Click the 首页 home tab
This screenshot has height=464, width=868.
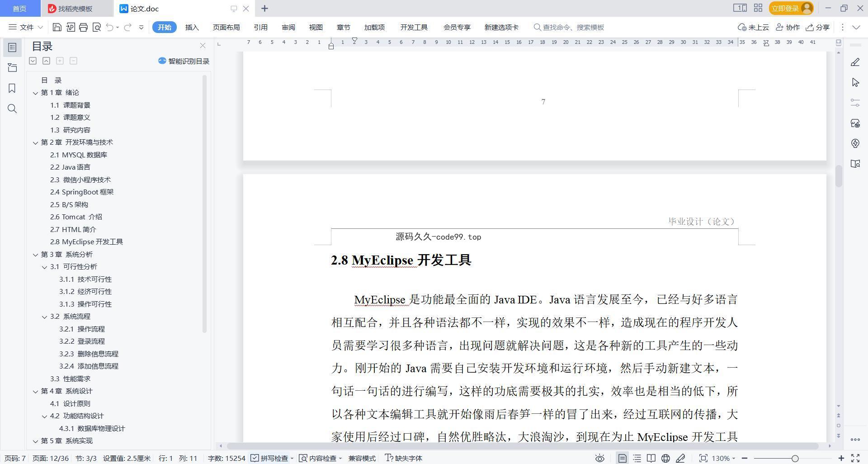tap(19, 9)
